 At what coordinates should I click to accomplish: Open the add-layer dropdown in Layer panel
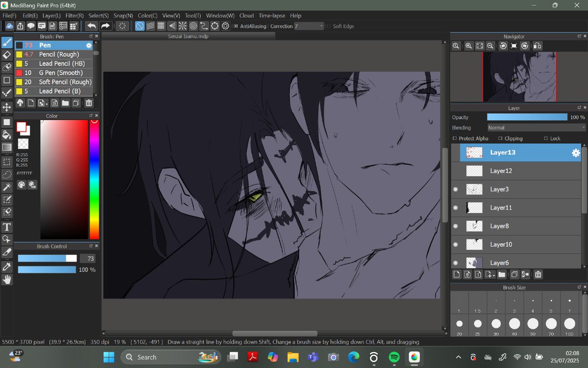click(x=490, y=275)
